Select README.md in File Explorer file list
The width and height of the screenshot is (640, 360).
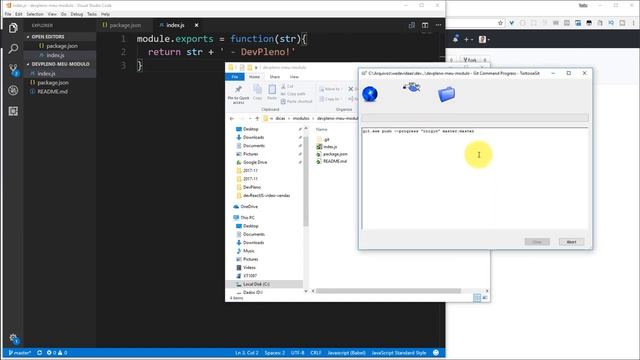[x=332, y=161]
